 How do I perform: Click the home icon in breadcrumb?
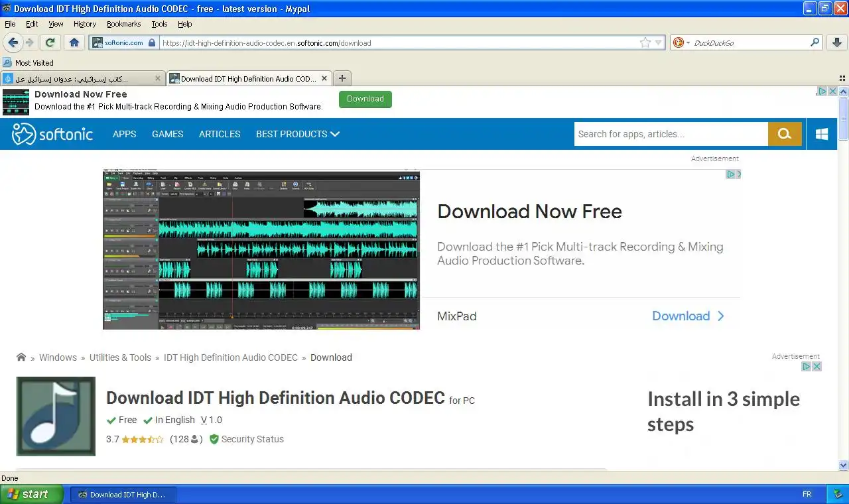point(21,357)
